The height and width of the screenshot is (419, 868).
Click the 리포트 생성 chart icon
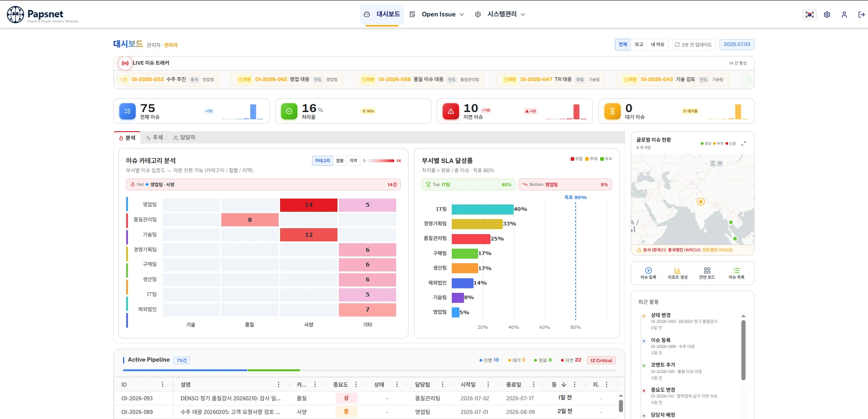pyautogui.click(x=678, y=271)
